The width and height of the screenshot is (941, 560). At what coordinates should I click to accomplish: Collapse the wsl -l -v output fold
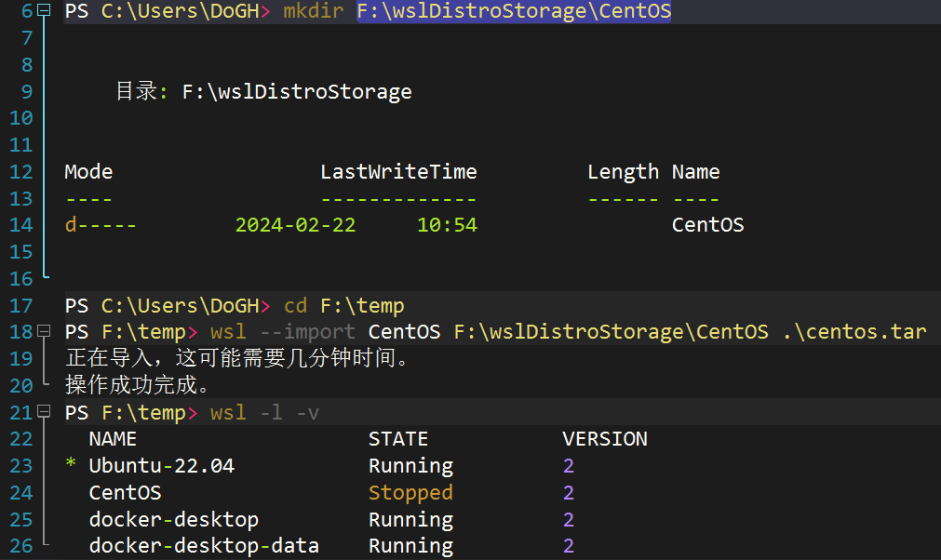pyautogui.click(x=43, y=412)
